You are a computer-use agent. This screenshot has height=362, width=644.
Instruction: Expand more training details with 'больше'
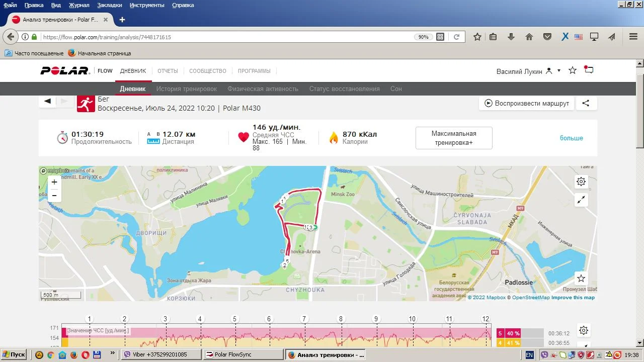coord(572,138)
